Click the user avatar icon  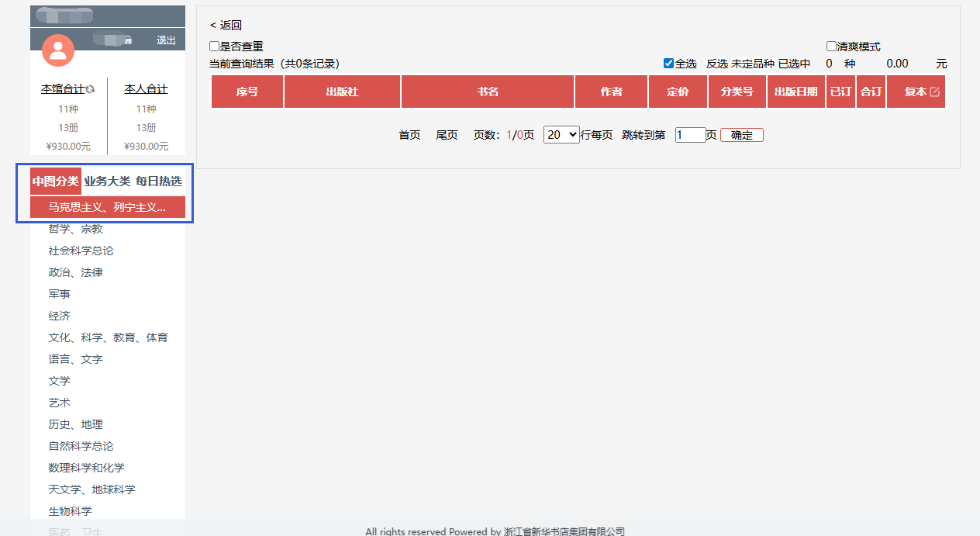(x=58, y=50)
